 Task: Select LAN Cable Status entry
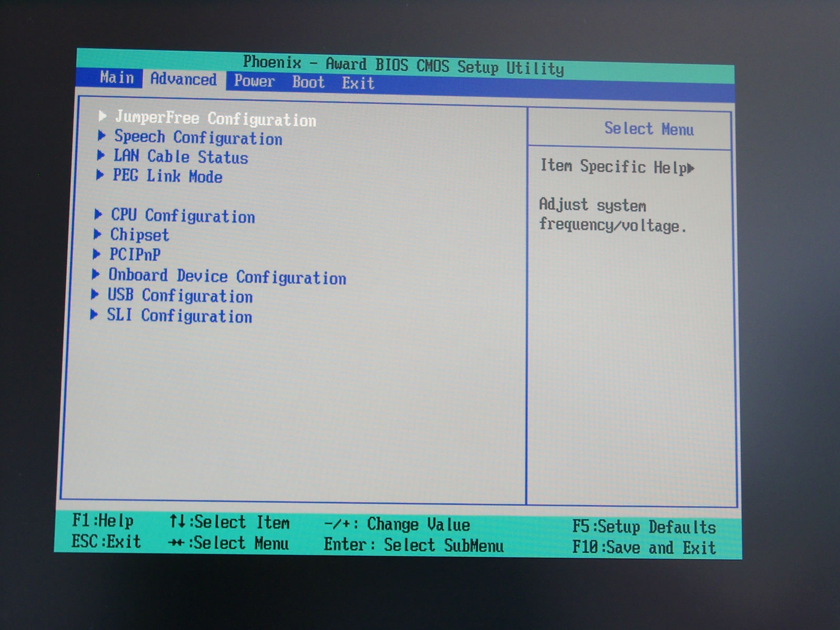coord(181,156)
